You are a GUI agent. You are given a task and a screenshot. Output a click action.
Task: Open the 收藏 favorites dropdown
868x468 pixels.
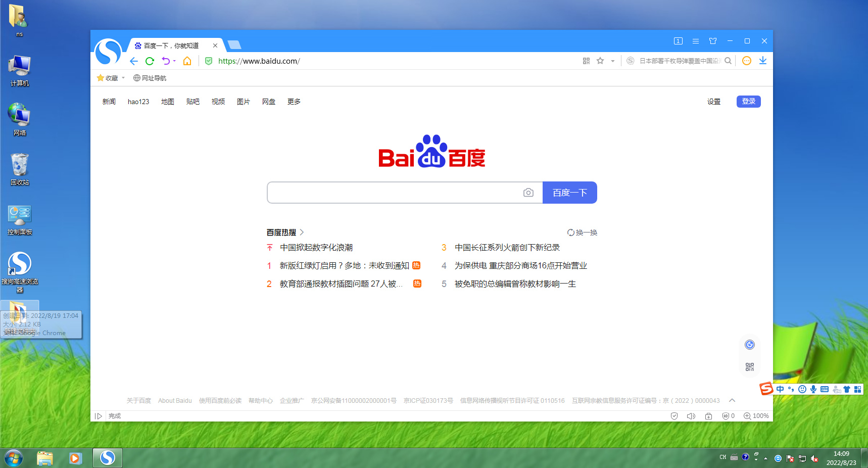(111, 78)
